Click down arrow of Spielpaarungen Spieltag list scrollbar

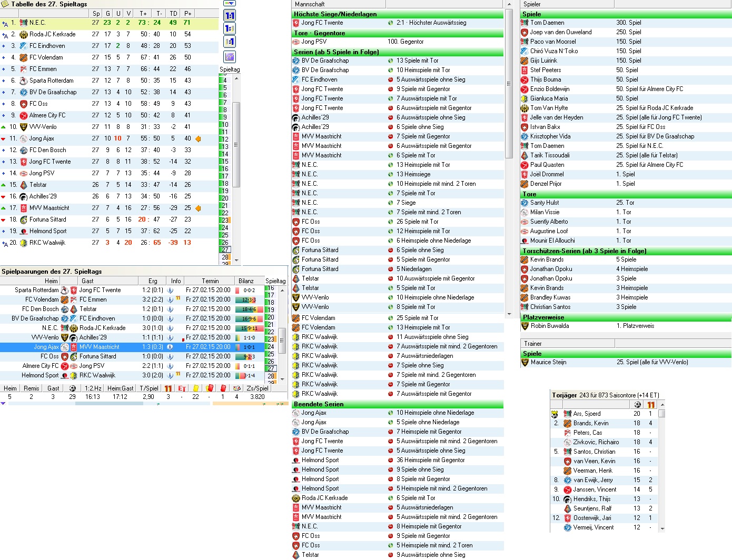click(282, 379)
